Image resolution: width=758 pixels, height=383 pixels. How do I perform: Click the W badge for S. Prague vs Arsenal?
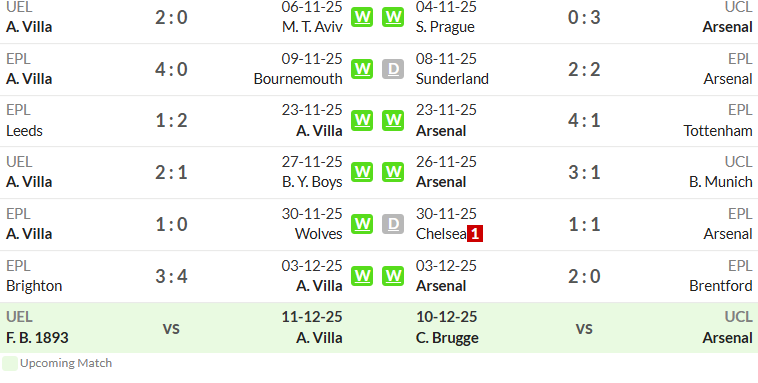393,17
